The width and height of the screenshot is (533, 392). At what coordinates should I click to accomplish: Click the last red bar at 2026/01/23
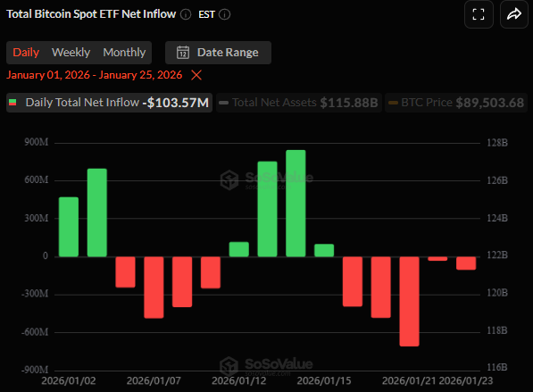tap(466, 263)
